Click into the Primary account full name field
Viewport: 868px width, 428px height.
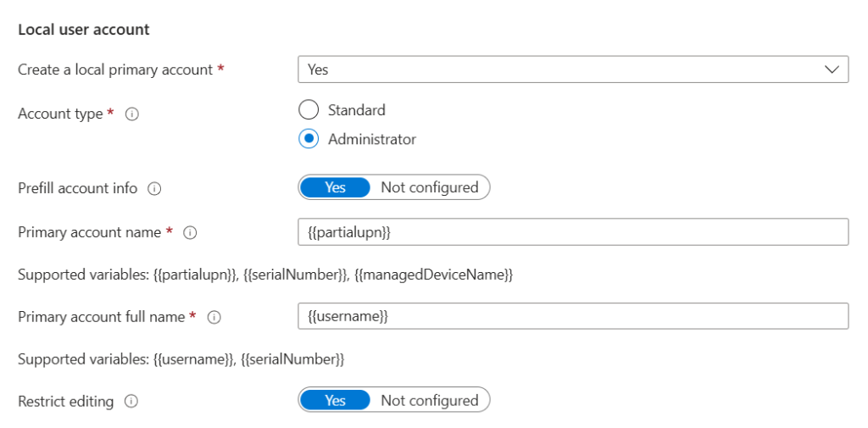click(573, 315)
